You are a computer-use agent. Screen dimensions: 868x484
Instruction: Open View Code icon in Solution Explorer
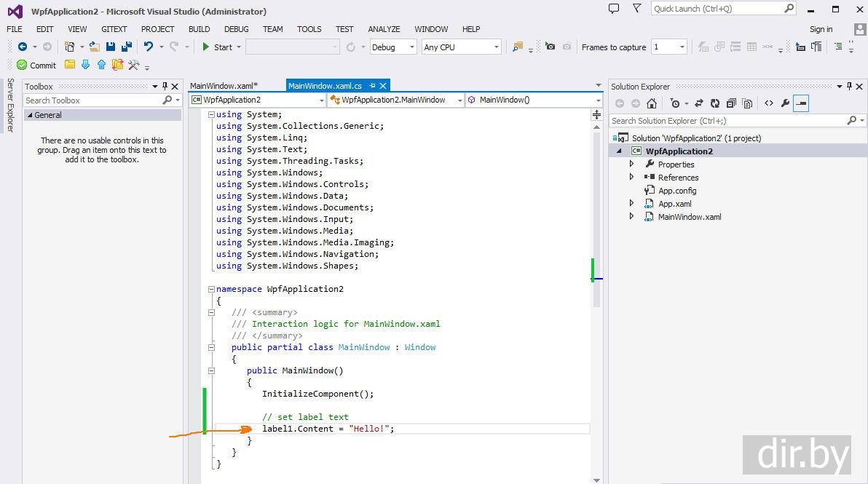768,103
